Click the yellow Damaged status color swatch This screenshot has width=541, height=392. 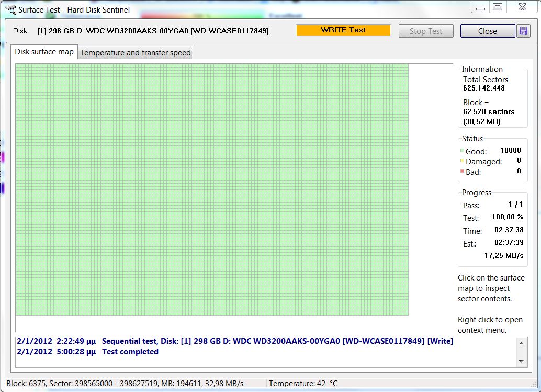(462, 161)
